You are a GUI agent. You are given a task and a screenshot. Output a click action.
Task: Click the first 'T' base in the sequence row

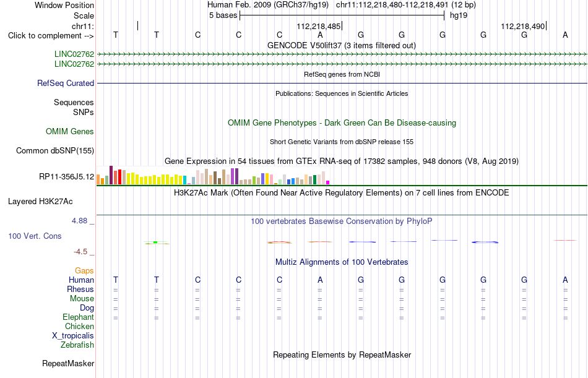point(116,35)
